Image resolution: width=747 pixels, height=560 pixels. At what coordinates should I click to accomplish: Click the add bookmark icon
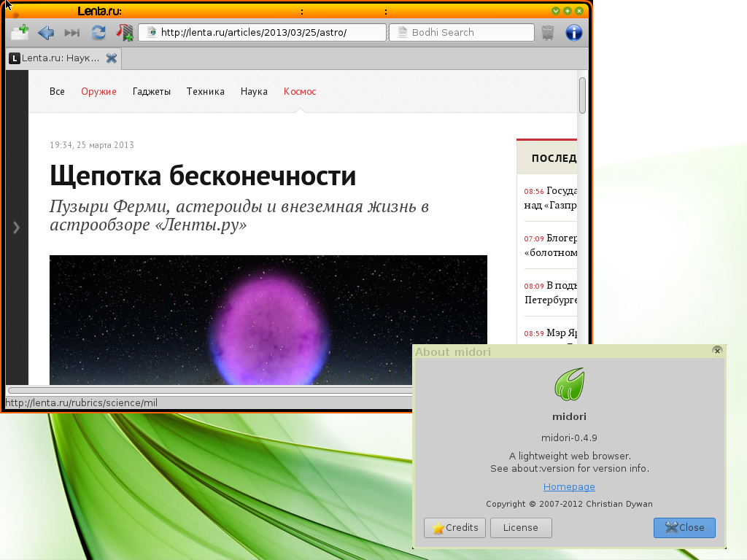[125, 32]
